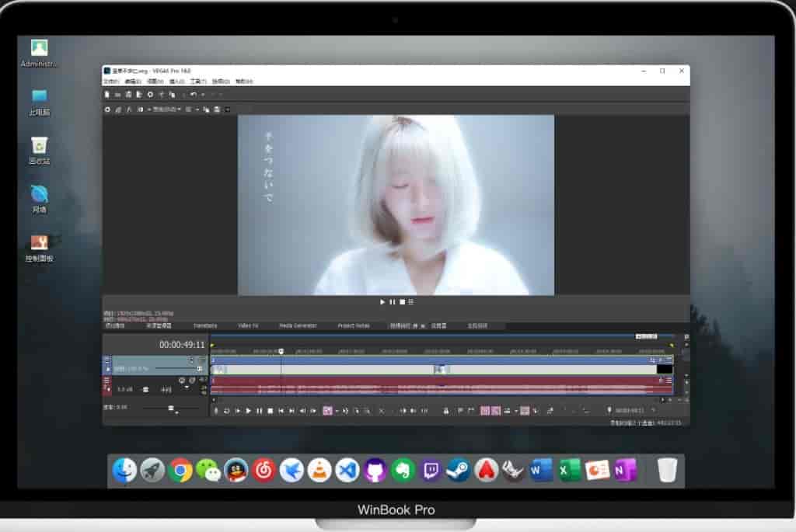Screen dimensions: 796x532
Task: Click the Play button in the timeline transport
Action: pyautogui.click(x=248, y=410)
